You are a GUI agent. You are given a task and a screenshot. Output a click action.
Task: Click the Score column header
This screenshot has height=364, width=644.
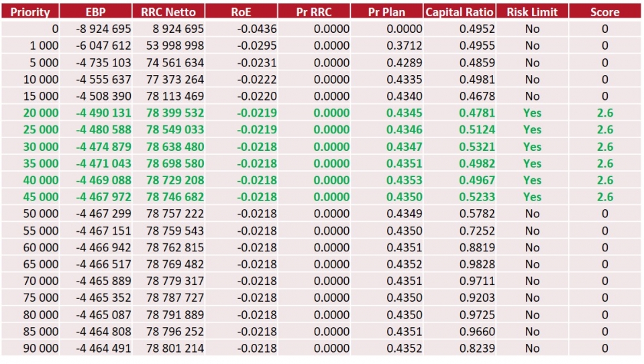click(604, 12)
